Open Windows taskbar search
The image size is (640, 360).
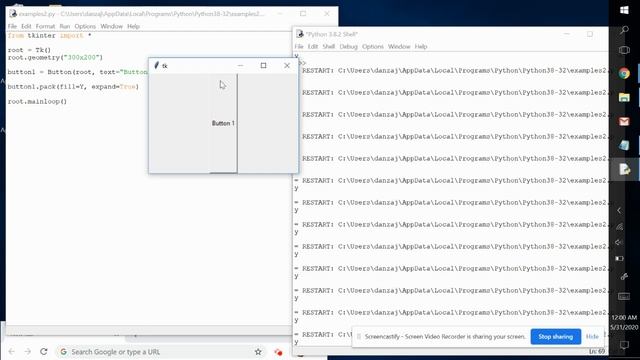624,30
